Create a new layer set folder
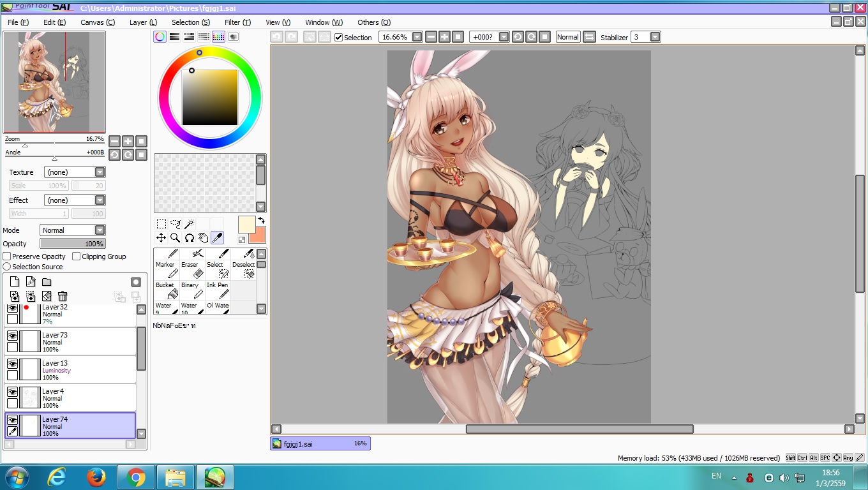 (x=47, y=282)
